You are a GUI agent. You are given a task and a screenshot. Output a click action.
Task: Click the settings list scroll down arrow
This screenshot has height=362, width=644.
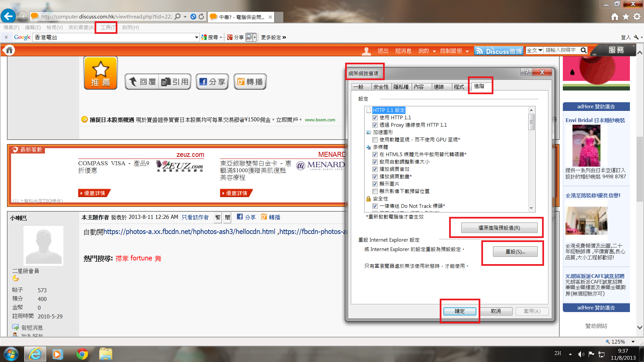coord(531,208)
